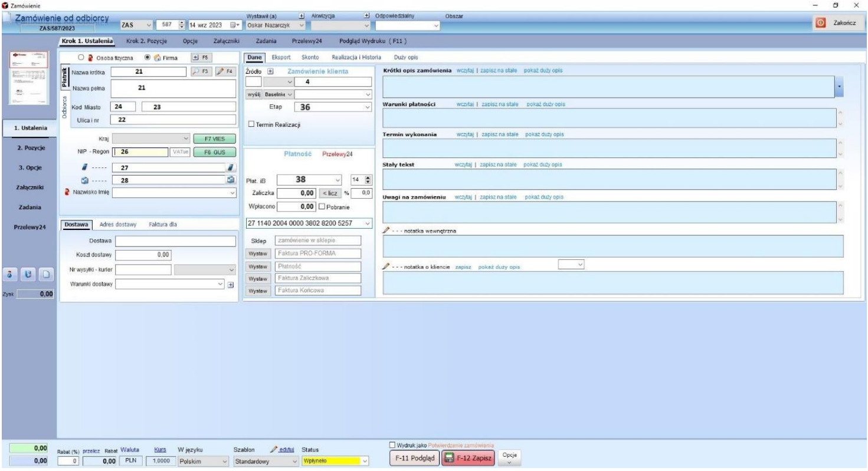Click the email icon button beside field 28
868x471 pixels.
pyautogui.click(x=231, y=179)
